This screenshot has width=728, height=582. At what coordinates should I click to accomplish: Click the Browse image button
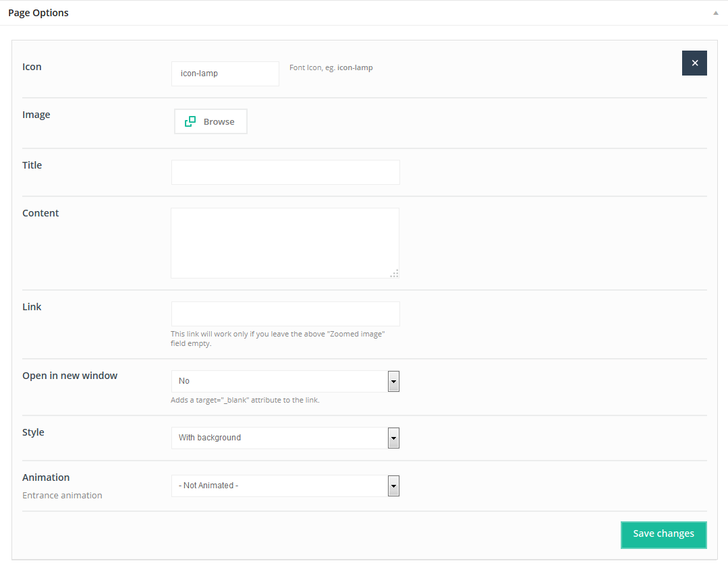pyautogui.click(x=211, y=122)
